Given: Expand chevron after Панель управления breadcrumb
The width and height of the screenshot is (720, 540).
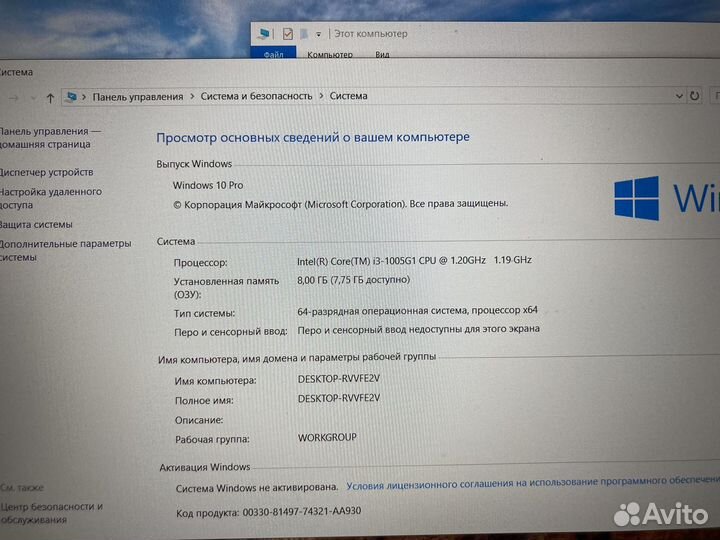Looking at the screenshot, I should (x=192, y=97).
